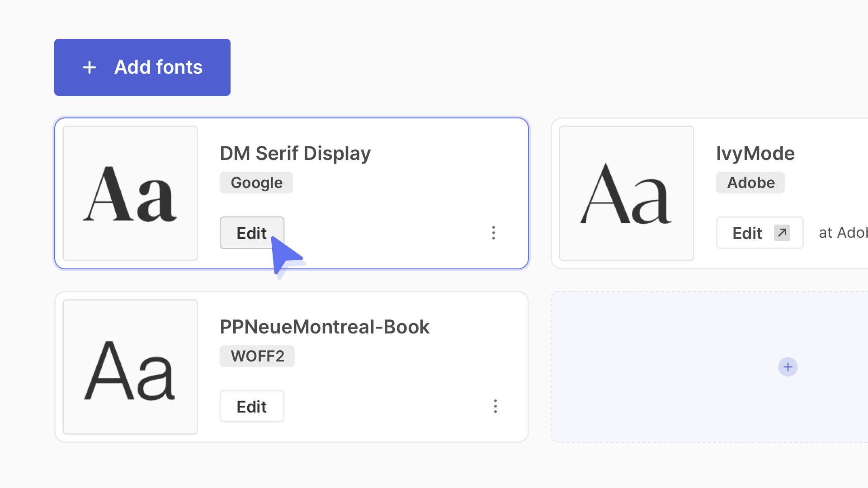This screenshot has height=488, width=868.
Task: Click the plus icon on the Add fonts button
Action: coord(89,67)
